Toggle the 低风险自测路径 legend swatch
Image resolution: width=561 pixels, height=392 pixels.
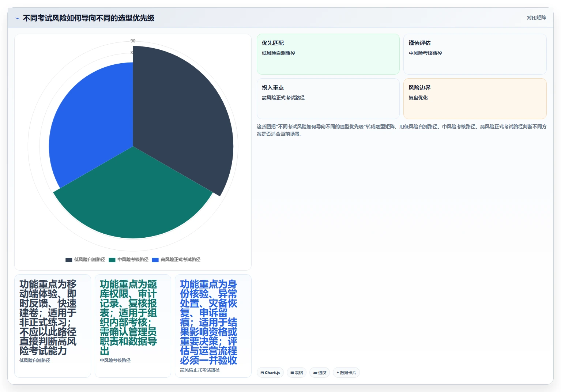point(69,260)
